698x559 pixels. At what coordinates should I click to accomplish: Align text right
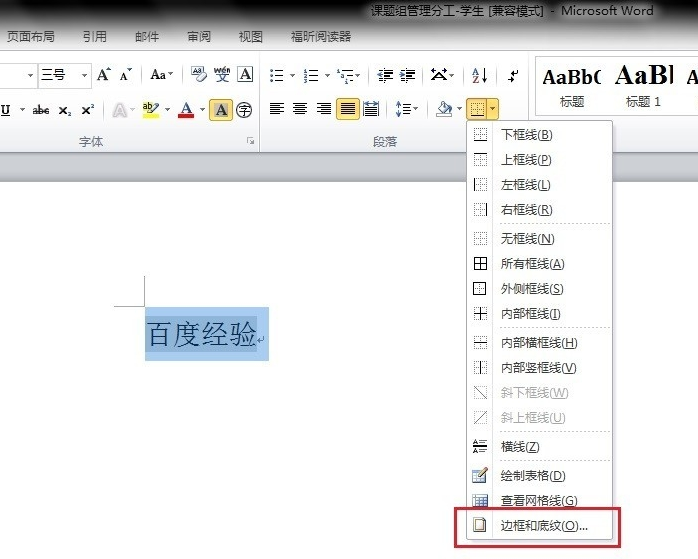(x=324, y=109)
